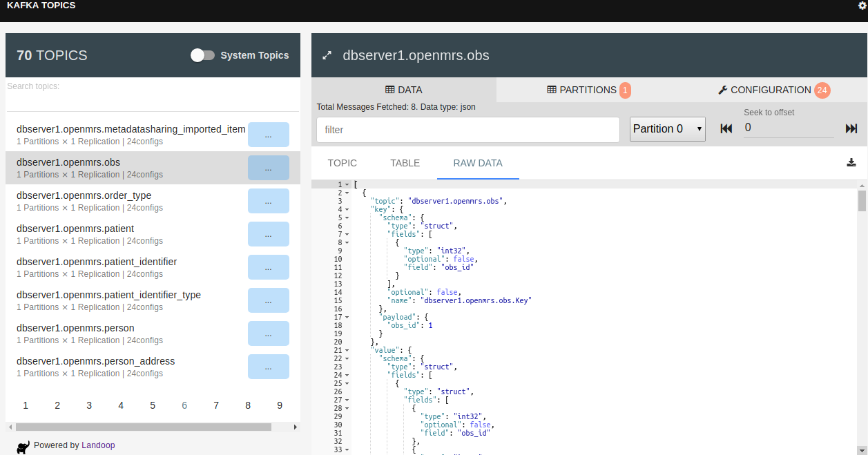Collapse JSON fold arrow on line 1
This screenshot has height=455, width=868.
pyautogui.click(x=347, y=184)
